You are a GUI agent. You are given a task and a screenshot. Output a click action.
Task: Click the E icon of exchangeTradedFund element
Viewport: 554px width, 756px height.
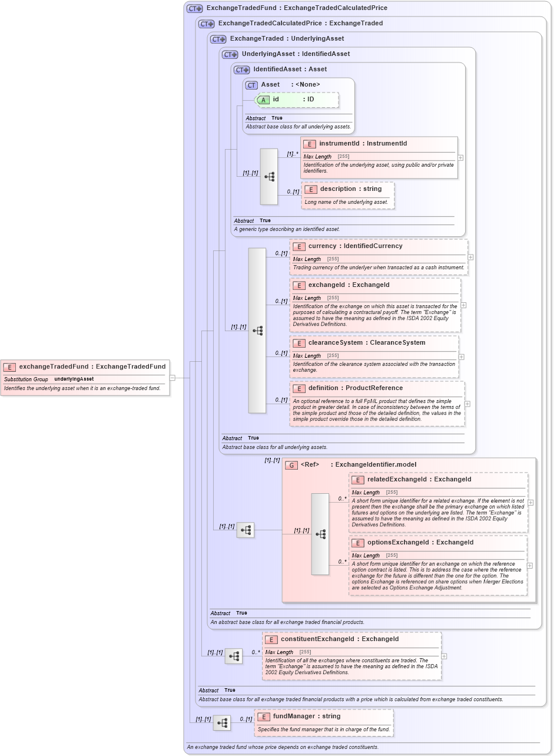point(10,367)
